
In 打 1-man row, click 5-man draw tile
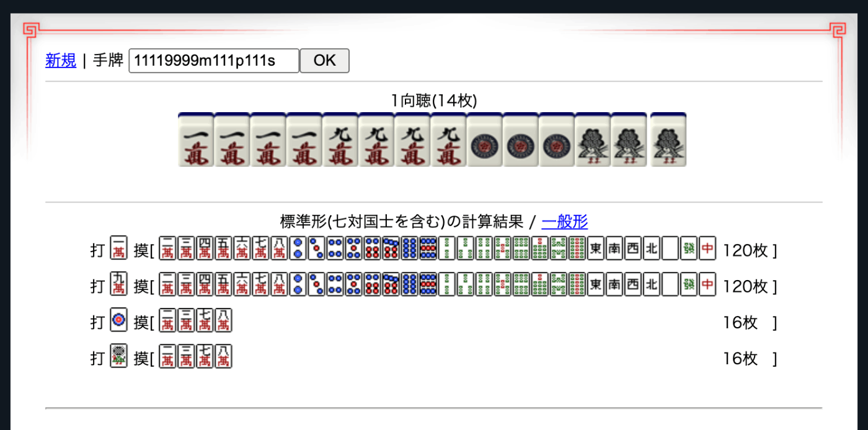[x=223, y=248]
